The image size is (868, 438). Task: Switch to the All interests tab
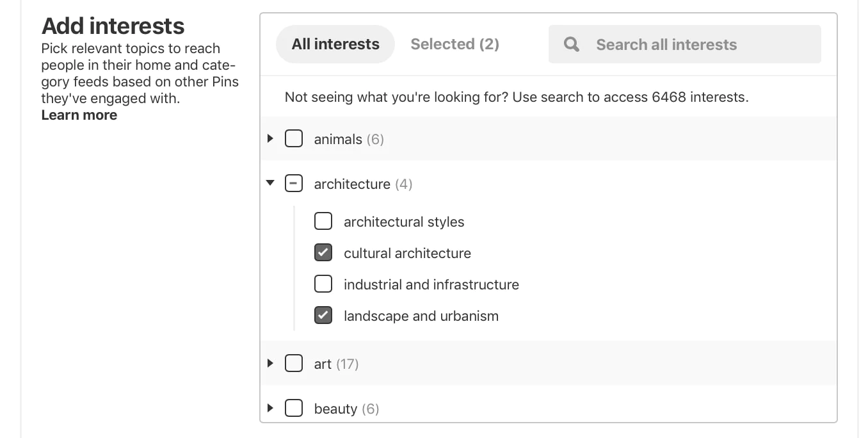point(335,44)
